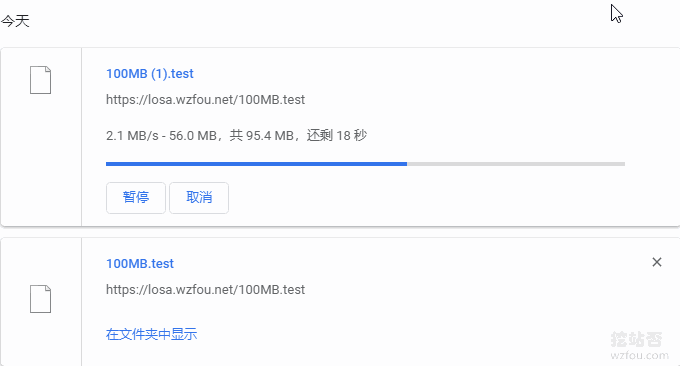The height and width of the screenshot is (366, 680).
Task: Remove 100MB.test from the list with X
Action: (x=657, y=262)
